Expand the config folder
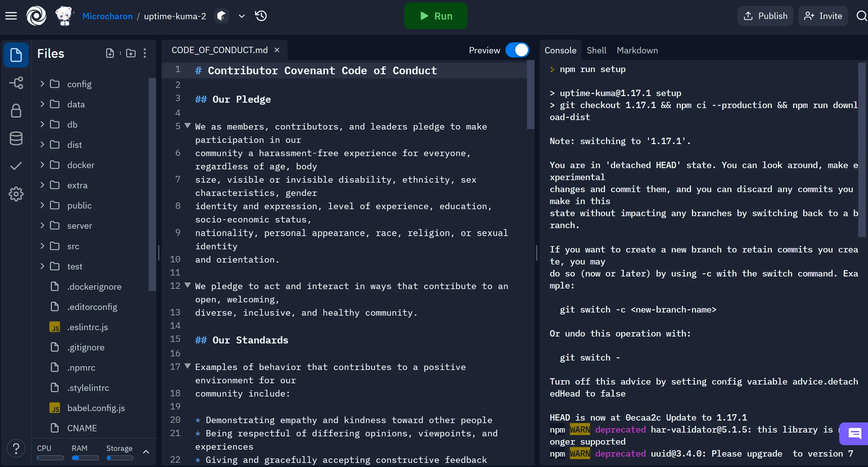This screenshot has width=868, height=467. pyautogui.click(x=43, y=83)
